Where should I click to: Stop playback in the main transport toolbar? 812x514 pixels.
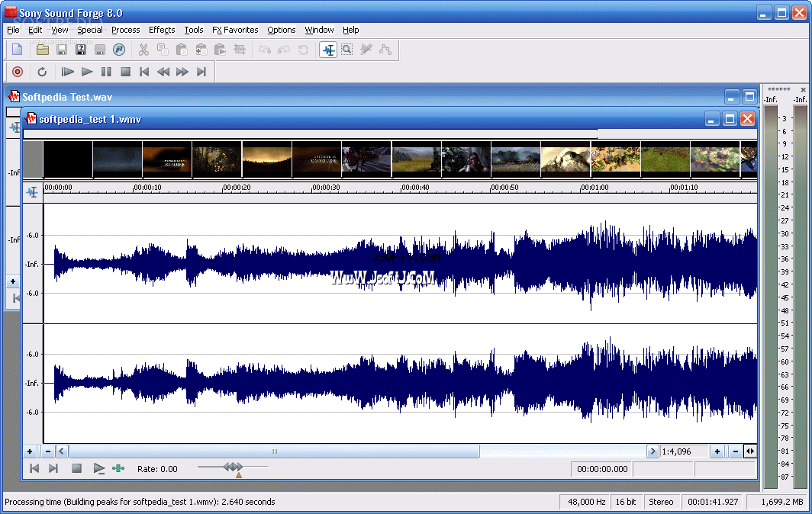125,72
